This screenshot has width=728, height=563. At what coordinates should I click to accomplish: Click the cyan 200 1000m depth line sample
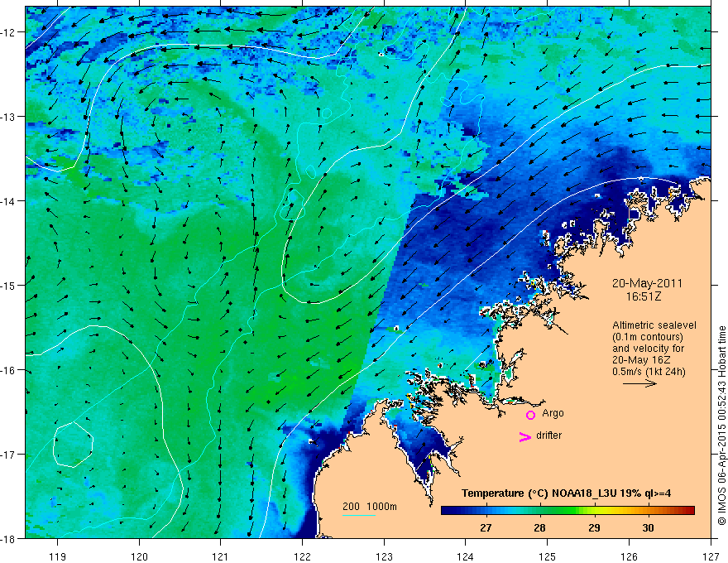pyautogui.click(x=359, y=515)
